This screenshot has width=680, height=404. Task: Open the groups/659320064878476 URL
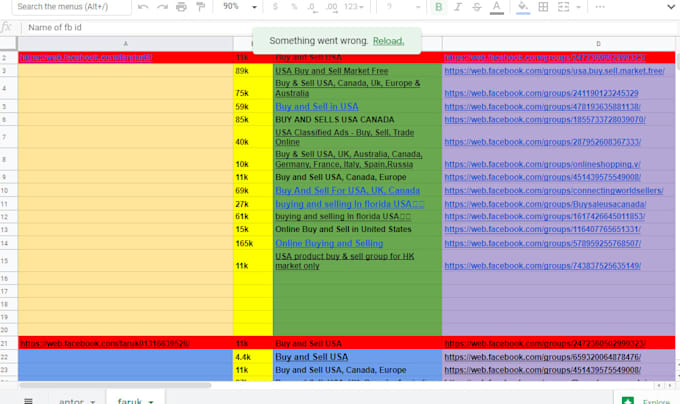click(543, 357)
